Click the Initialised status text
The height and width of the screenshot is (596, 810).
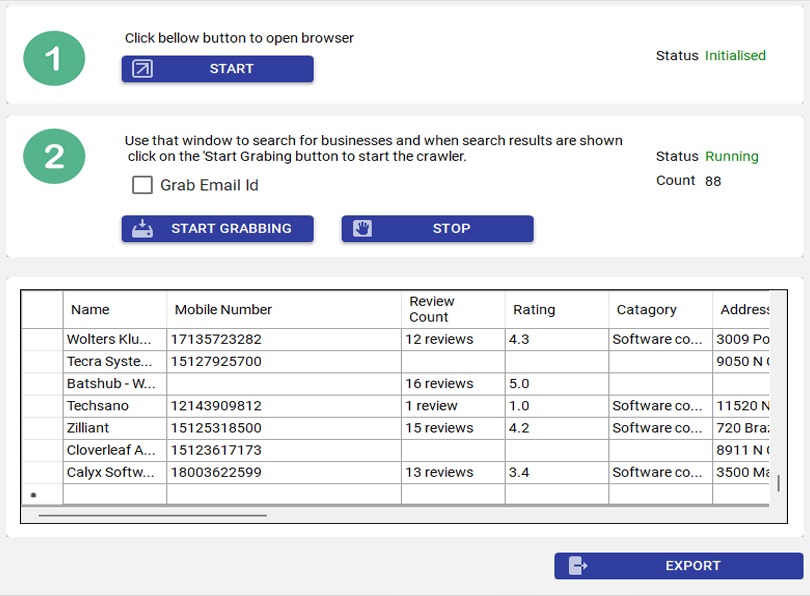point(735,55)
